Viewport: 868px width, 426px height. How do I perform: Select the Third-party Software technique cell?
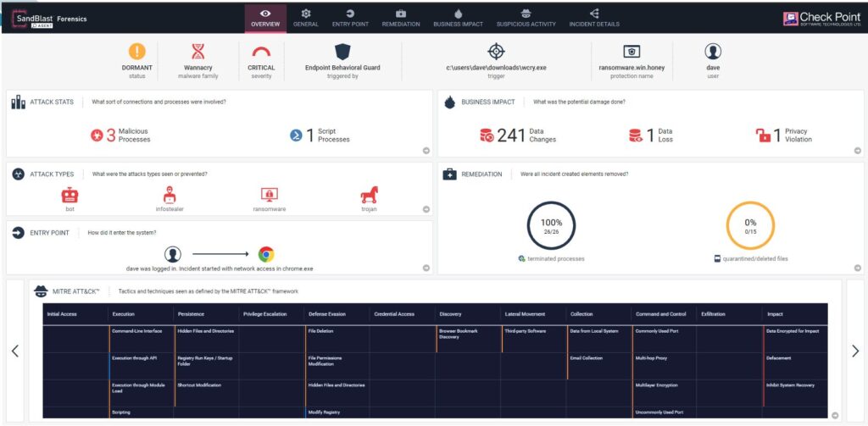coord(534,339)
